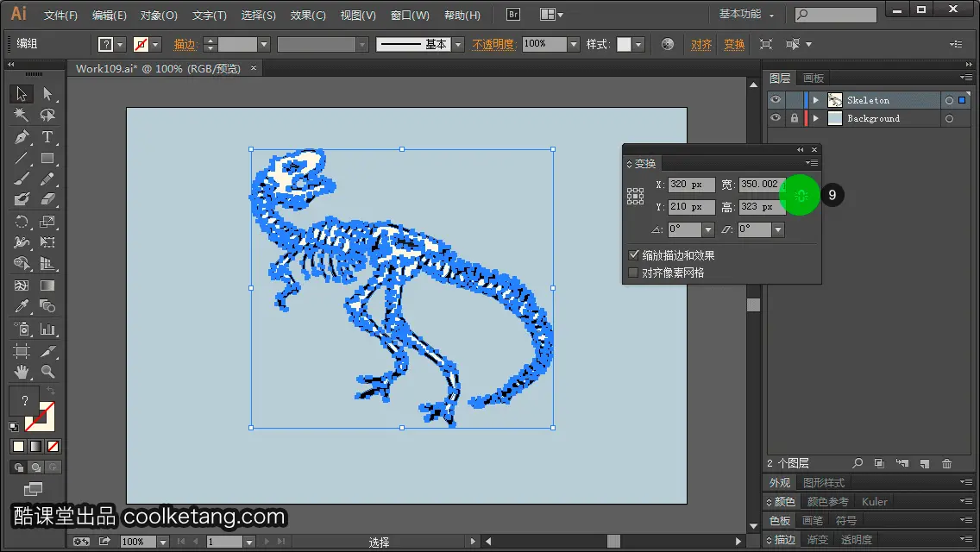Select the Artboard tool
Image resolution: width=980 pixels, height=552 pixels.
22,351
